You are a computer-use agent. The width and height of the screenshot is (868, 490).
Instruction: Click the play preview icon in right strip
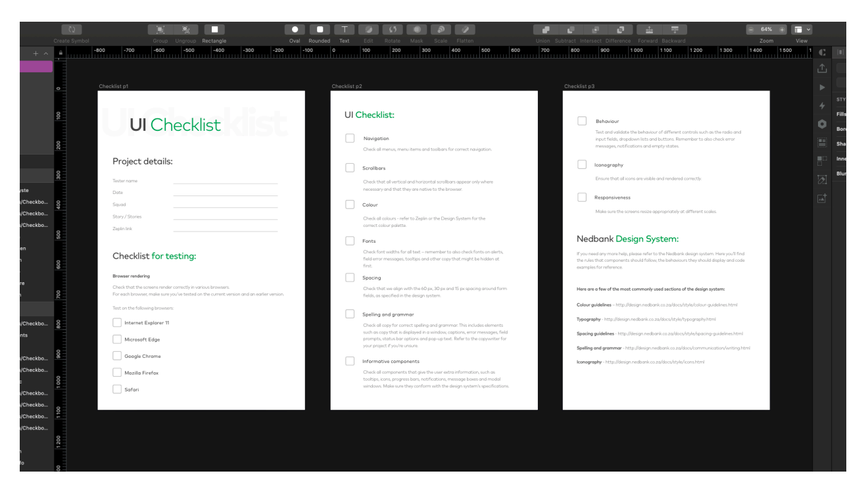coord(822,87)
